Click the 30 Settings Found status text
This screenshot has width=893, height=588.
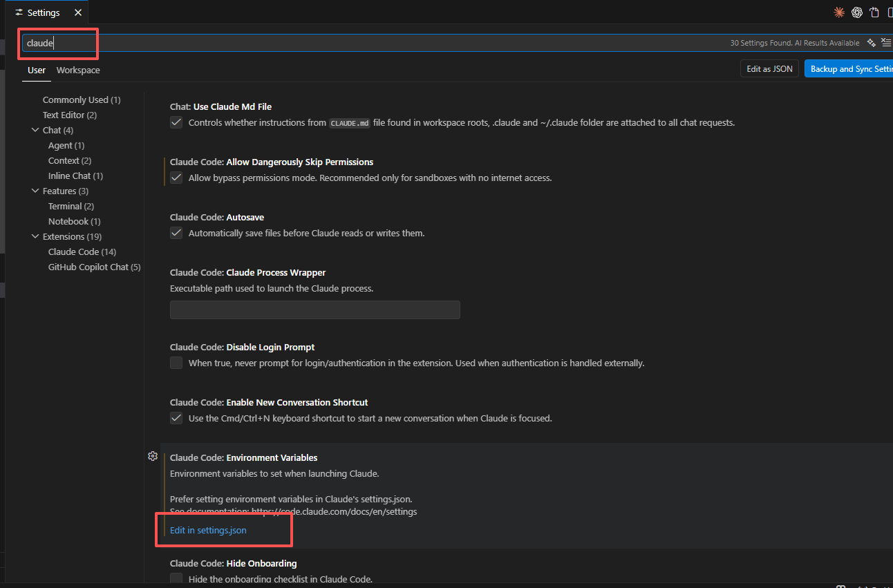click(x=795, y=43)
